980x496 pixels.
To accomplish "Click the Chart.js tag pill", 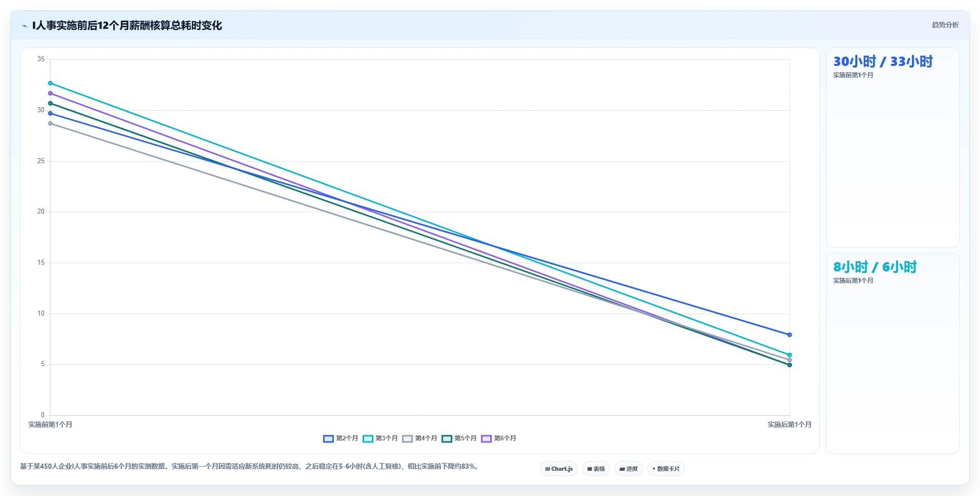I will click(x=559, y=469).
